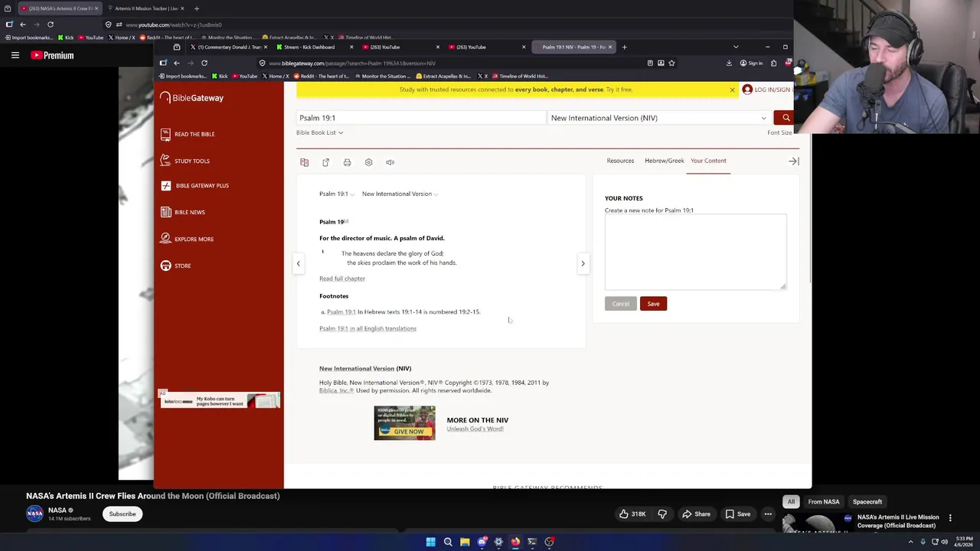Click the Give Now ad thumbnail
Image resolution: width=980 pixels, height=551 pixels.
click(404, 422)
